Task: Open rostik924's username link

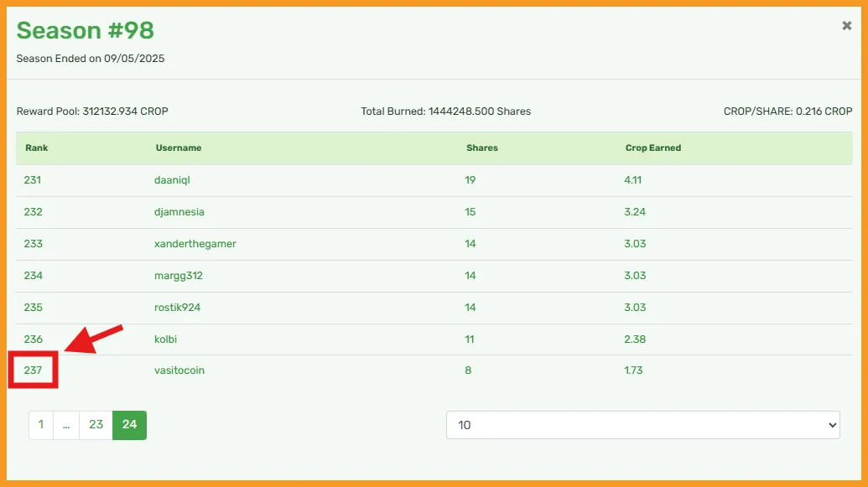Action: (177, 307)
